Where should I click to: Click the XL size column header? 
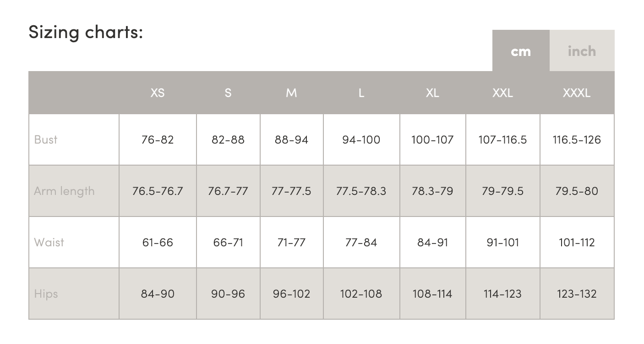click(432, 93)
